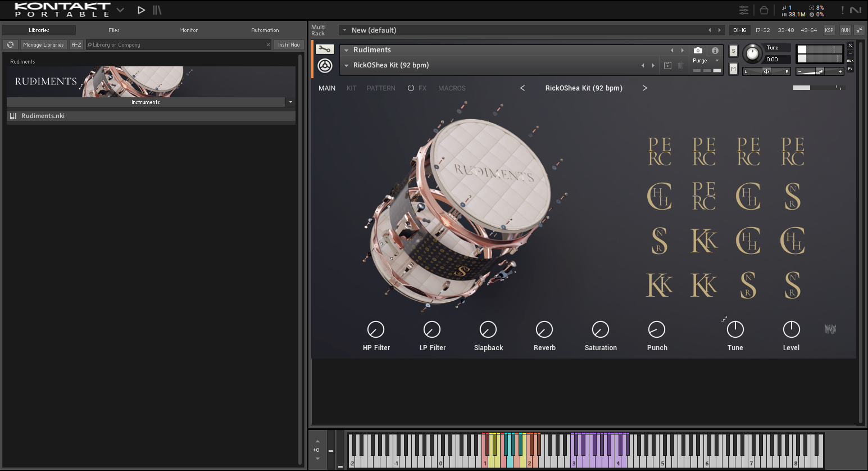The height and width of the screenshot is (471, 868).
Task: Open the Files browser tab
Action: coord(114,30)
